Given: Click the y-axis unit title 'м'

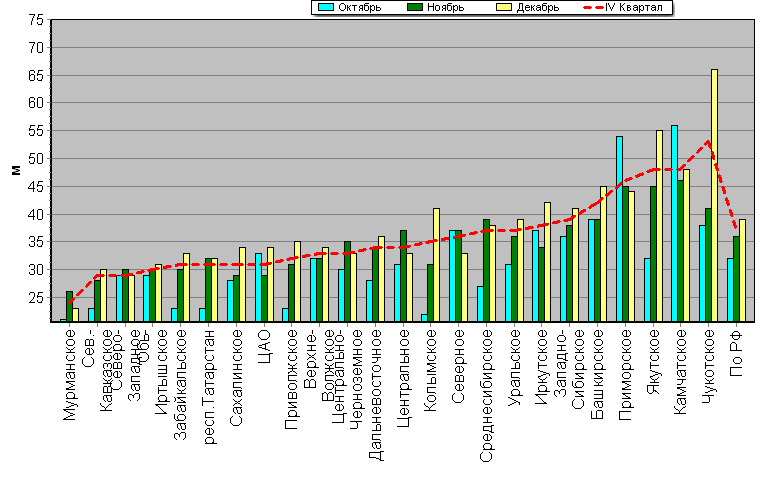Looking at the screenshot, I should tap(16, 171).
